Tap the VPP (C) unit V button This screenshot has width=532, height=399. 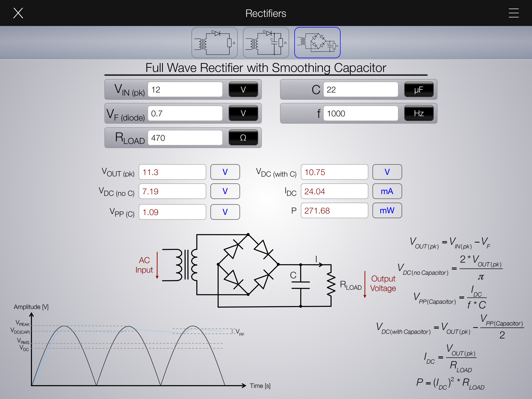pyautogui.click(x=225, y=212)
